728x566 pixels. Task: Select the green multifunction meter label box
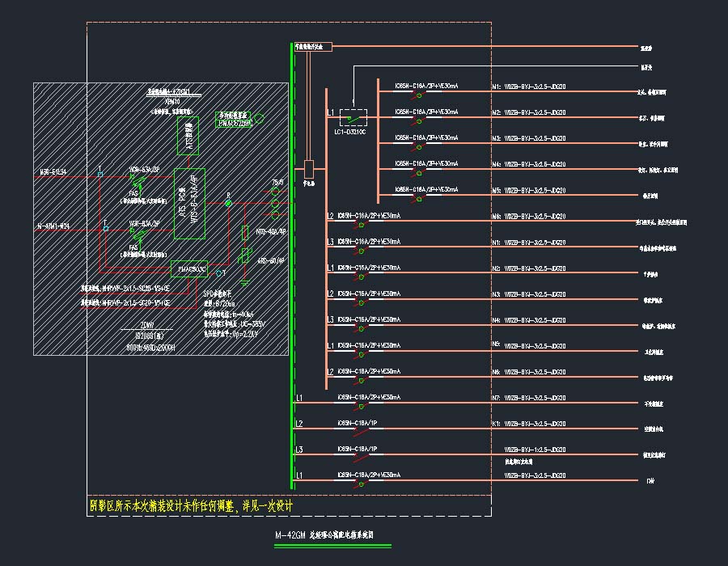pos(235,119)
